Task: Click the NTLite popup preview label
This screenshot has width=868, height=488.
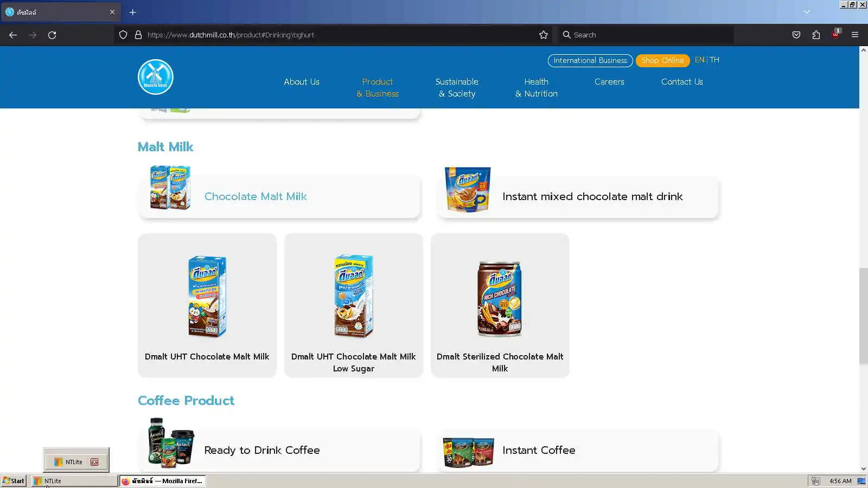Action: tap(74, 462)
